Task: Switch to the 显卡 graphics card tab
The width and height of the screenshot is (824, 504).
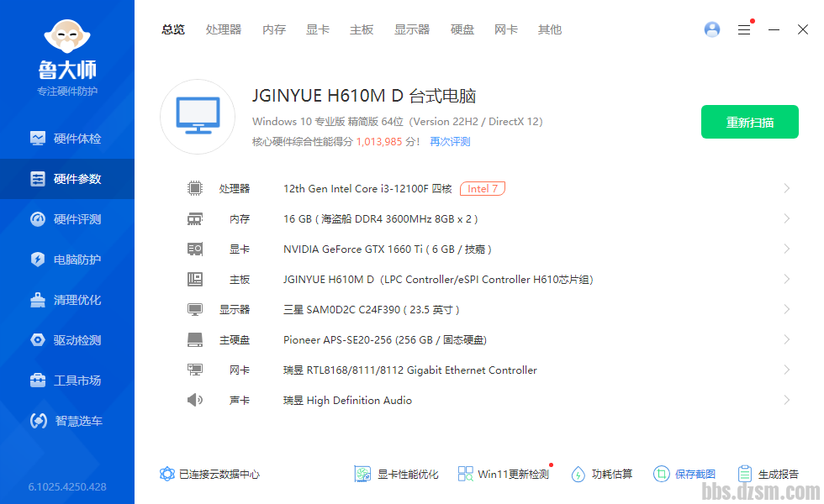Action: point(318,29)
